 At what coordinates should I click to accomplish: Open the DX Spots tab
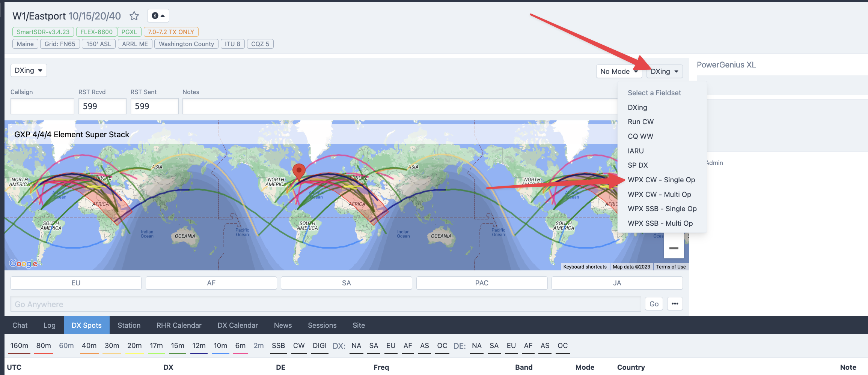click(x=87, y=325)
